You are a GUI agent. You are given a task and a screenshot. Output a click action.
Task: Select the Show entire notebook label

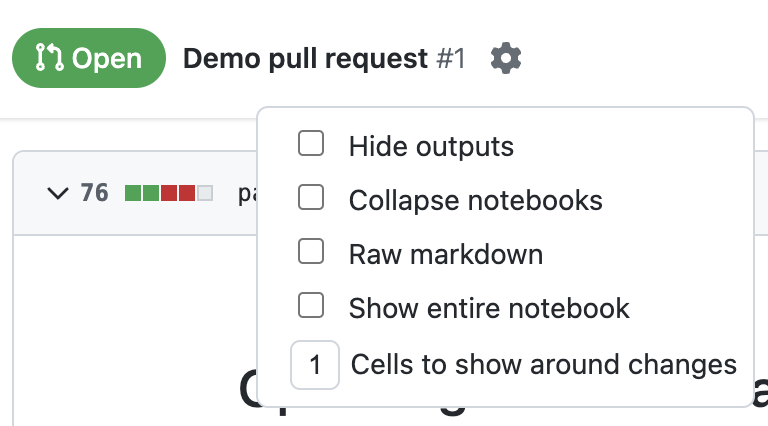pos(489,308)
